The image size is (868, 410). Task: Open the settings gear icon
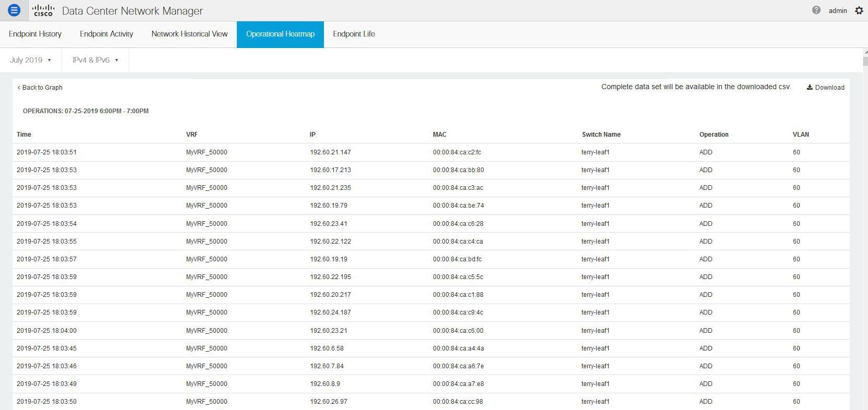coord(859,10)
